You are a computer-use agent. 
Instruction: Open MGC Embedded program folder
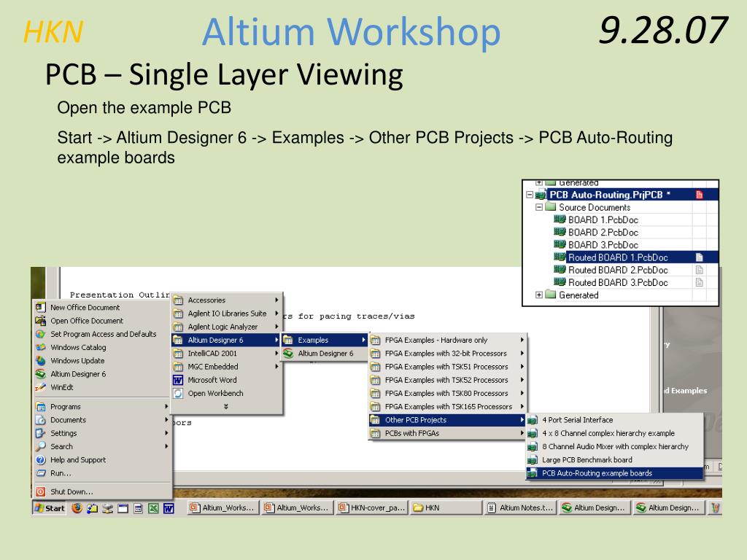pos(226,367)
